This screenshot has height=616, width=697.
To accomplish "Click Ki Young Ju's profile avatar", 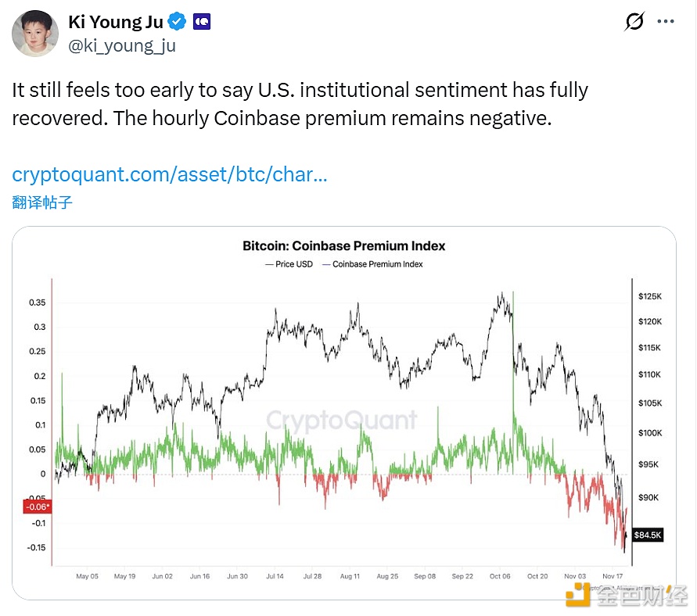I will coord(34,34).
